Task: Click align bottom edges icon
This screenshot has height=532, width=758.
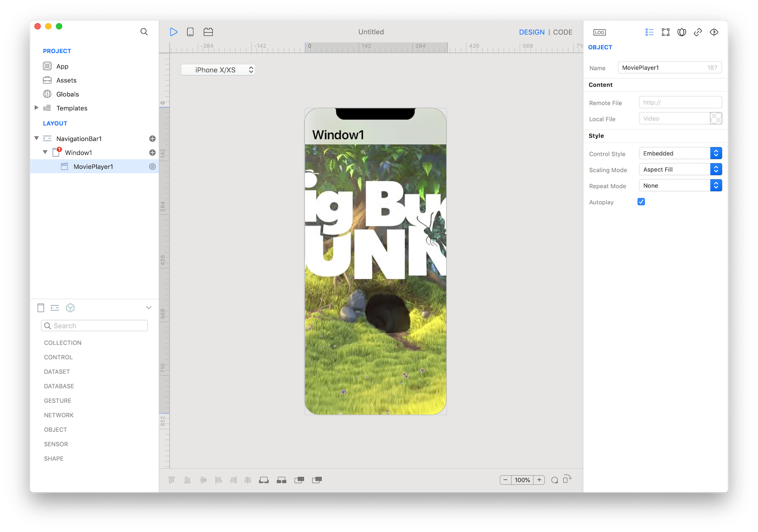Action: [x=187, y=480]
